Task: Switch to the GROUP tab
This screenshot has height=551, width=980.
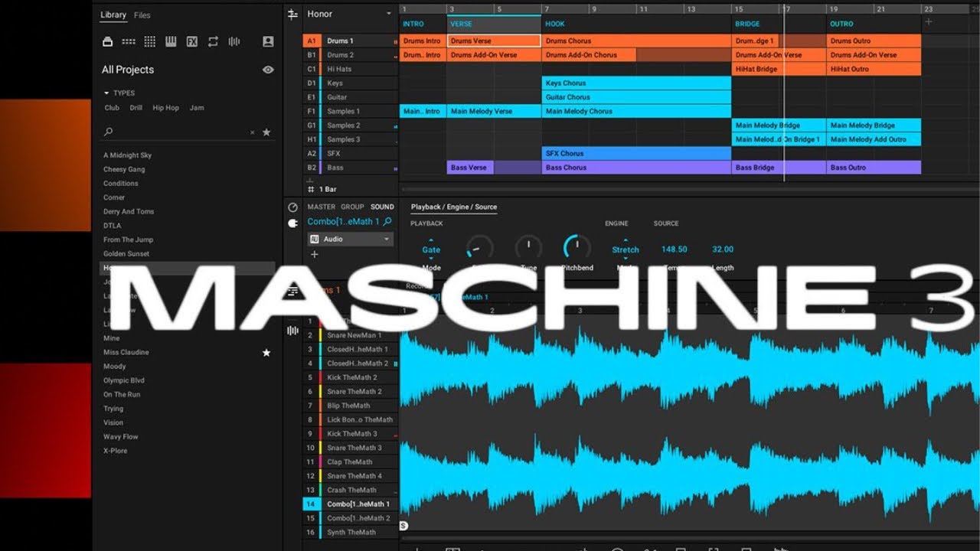Action: click(352, 207)
